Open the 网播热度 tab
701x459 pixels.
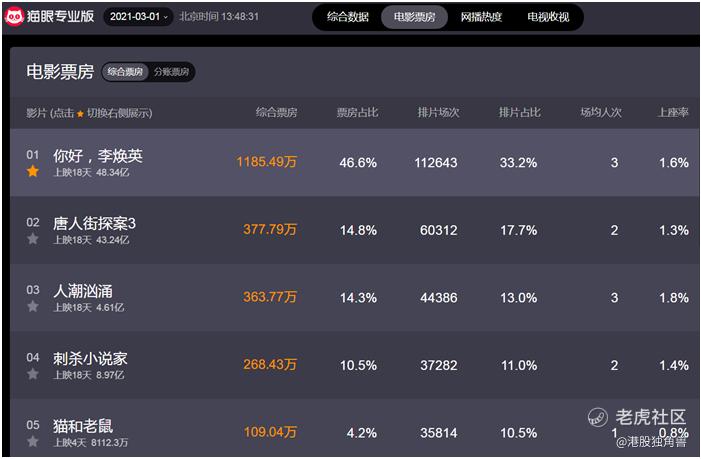pos(481,17)
